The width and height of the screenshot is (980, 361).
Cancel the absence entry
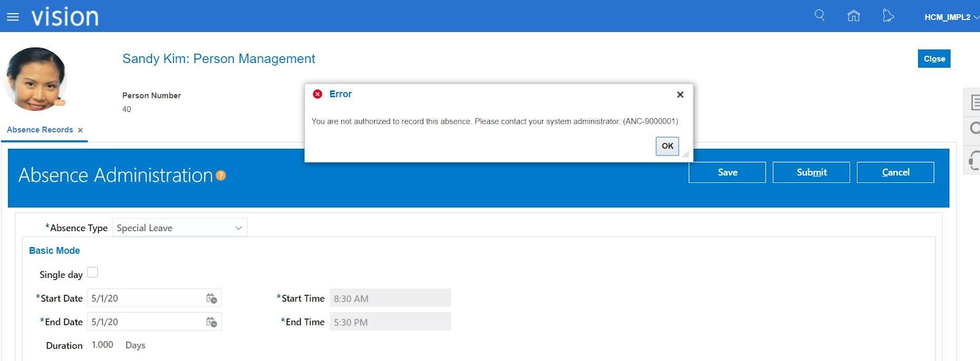895,173
